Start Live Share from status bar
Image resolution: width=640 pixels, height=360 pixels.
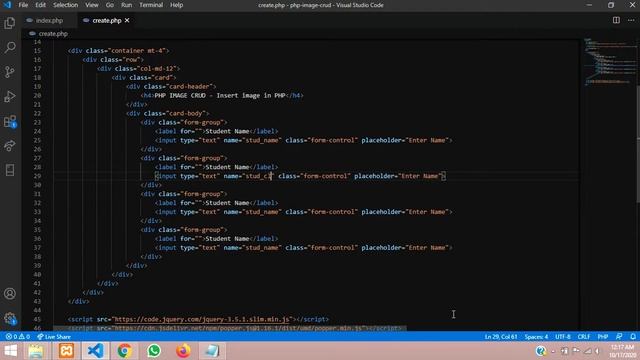click(x=54, y=337)
